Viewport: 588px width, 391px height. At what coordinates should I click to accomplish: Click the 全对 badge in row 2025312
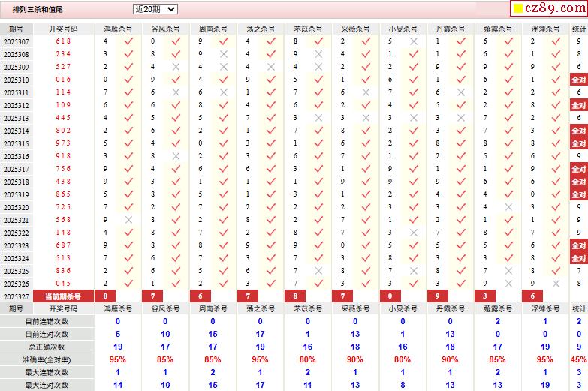pos(579,105)
